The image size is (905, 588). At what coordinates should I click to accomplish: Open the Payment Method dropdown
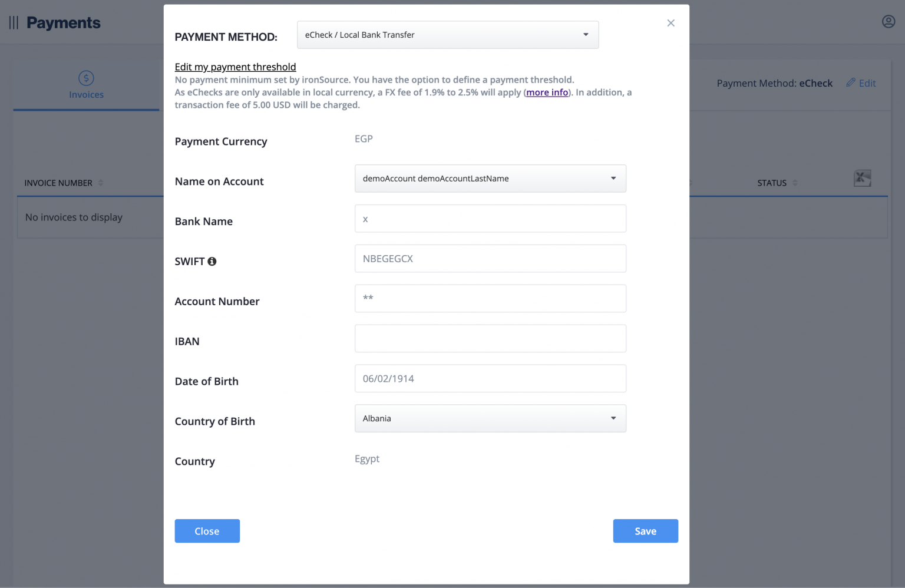(448, 35)
